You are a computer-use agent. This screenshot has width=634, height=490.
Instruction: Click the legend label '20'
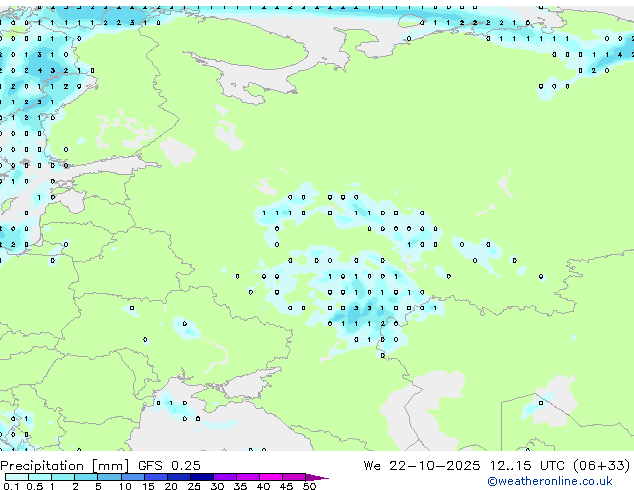click(171, 486)
